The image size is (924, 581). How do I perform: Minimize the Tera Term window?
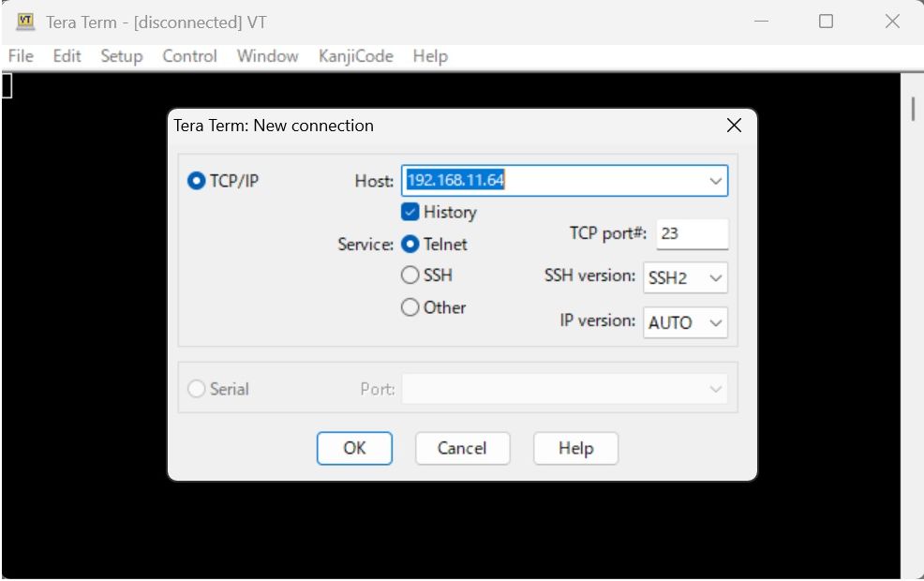[x=761, y=22]
